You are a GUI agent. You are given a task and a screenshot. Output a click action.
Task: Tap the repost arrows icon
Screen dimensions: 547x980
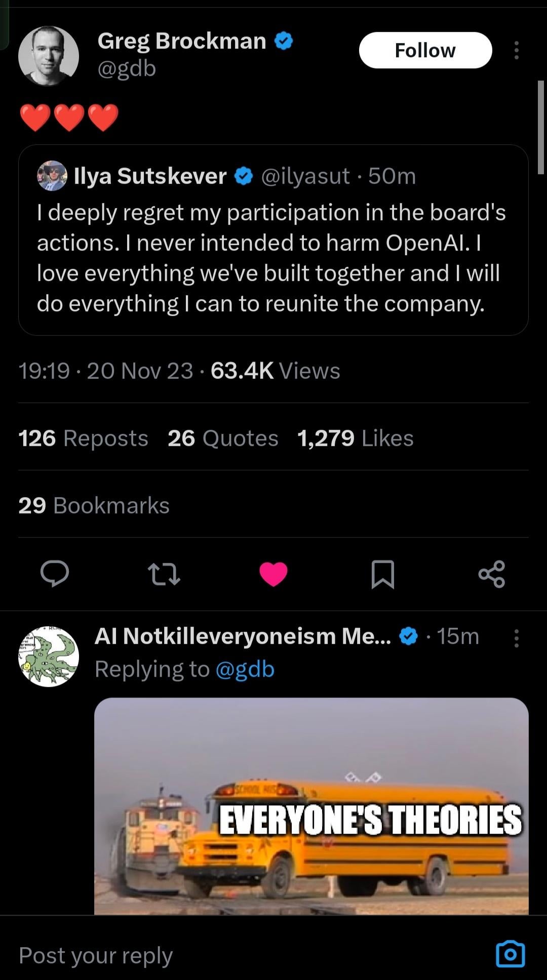pyautogui.click(x=164, y=574)
